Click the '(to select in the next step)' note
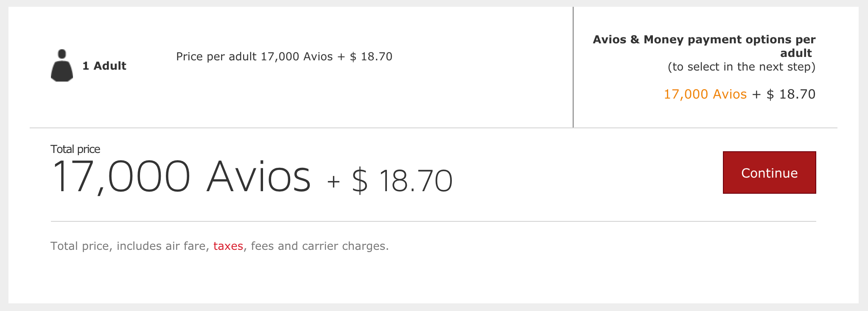This screenshot has height=311, width=868. [x=742, y=67]
